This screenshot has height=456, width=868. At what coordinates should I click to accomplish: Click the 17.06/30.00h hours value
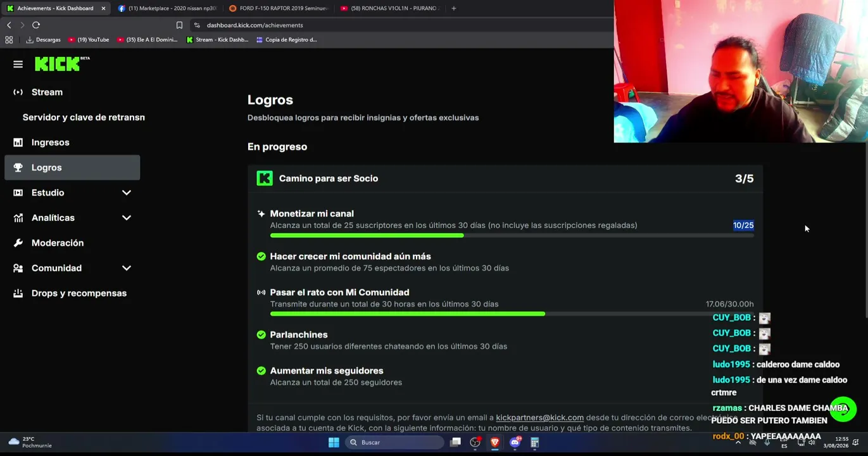[x=729, y=304]
